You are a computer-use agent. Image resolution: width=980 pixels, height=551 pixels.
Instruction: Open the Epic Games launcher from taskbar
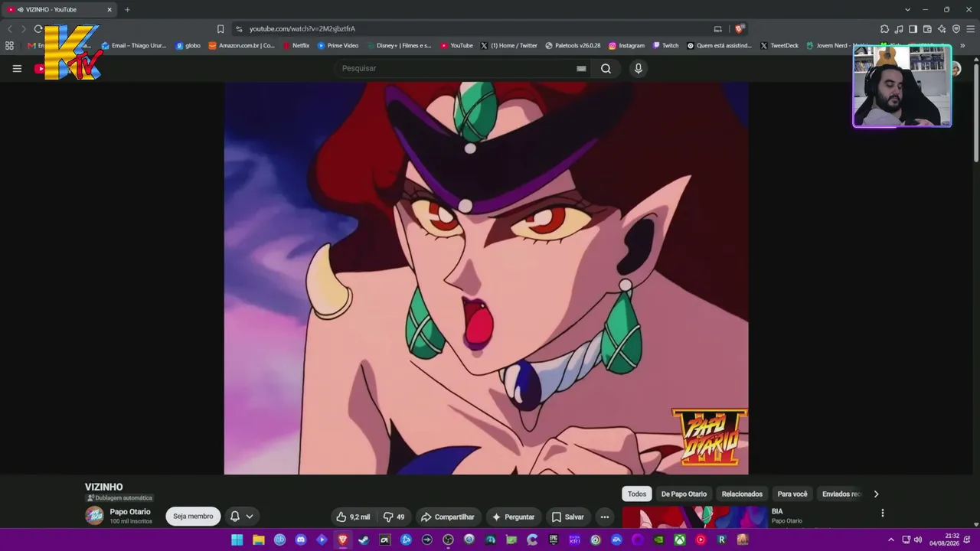553,540
